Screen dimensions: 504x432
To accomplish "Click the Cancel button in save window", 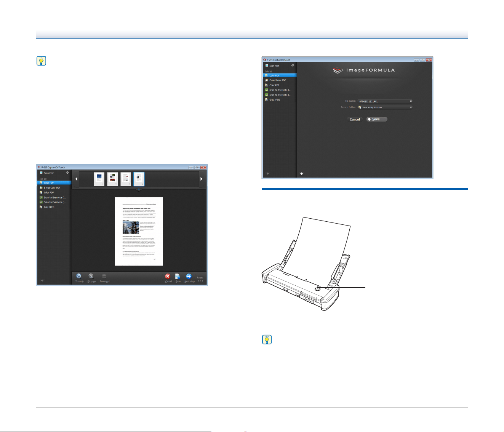I will 355,120.
